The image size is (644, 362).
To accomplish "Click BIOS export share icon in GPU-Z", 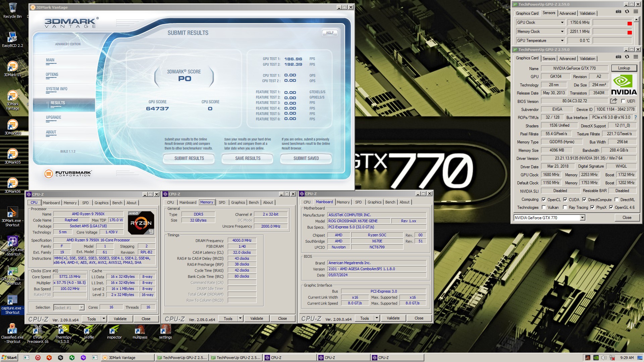I will tap(613, 101).
